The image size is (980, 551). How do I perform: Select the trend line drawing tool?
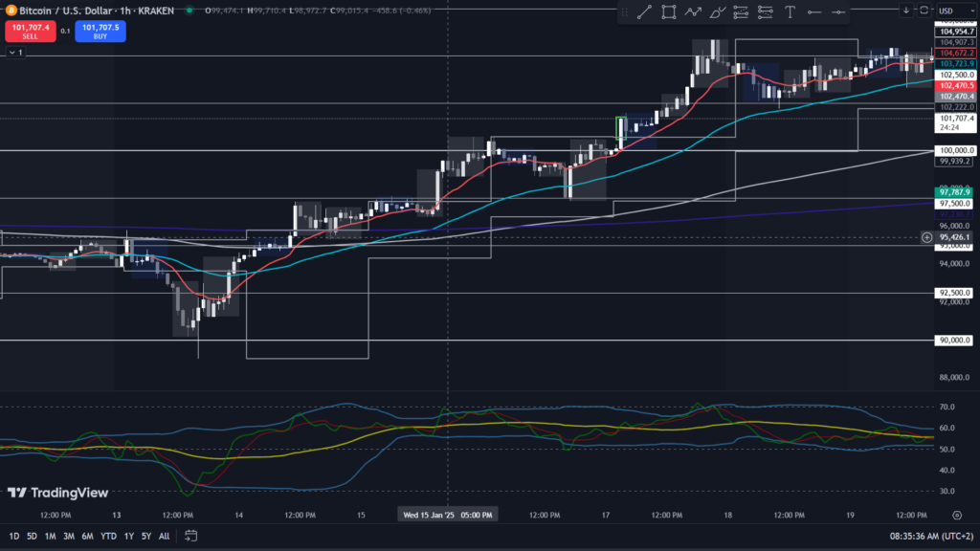(644, 11)
